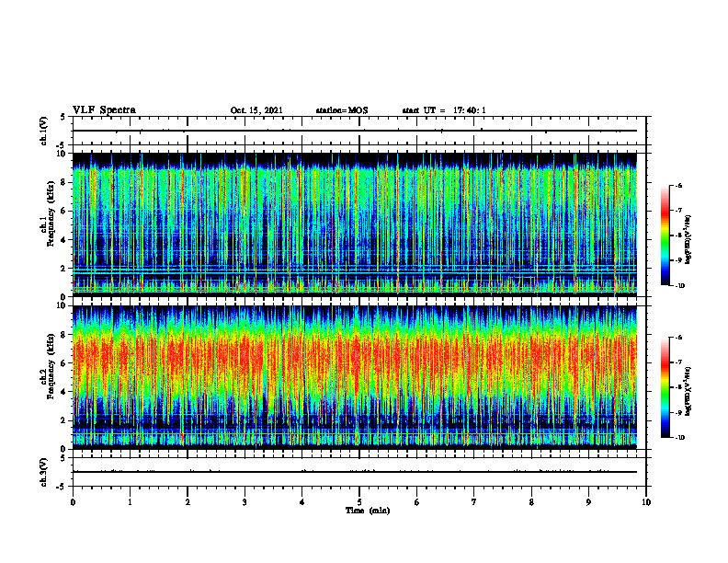Click the ch.2 spectrogram color bar
Screen dimensions: 728x563
point(665,387)
